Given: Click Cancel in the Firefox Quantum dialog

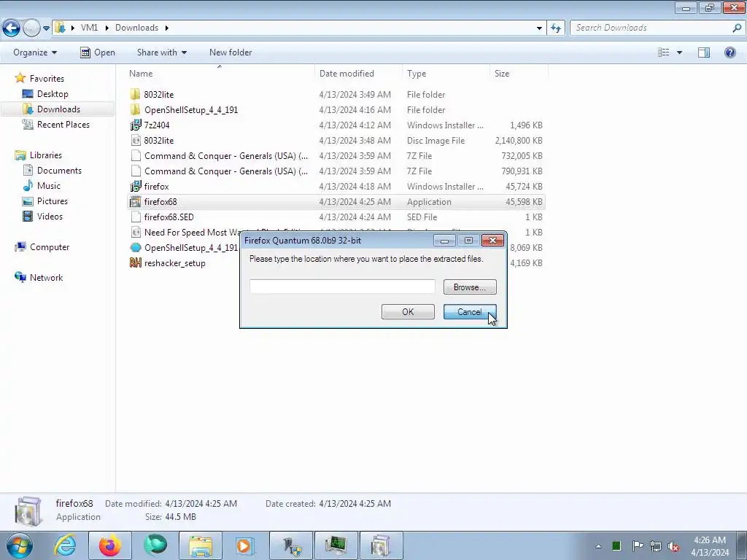Looking at the screenshot, I should [x=470, y=312].
